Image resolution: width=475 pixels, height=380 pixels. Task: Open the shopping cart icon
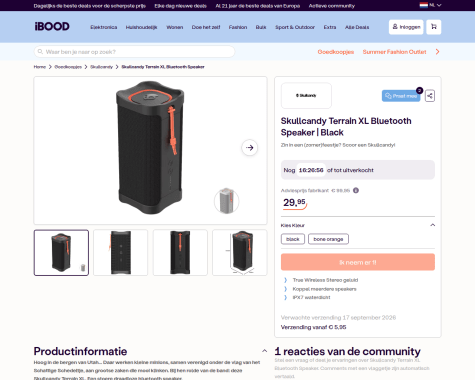433,27
